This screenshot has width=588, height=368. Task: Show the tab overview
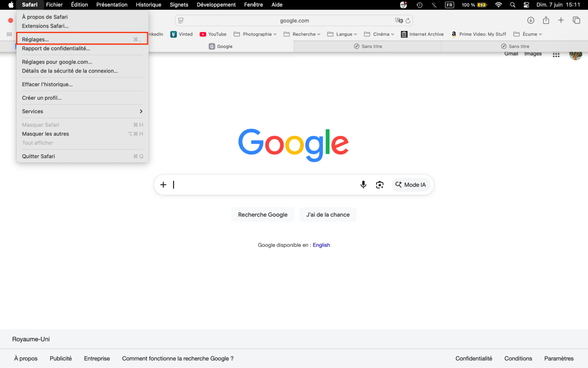(x=576, y=20)
